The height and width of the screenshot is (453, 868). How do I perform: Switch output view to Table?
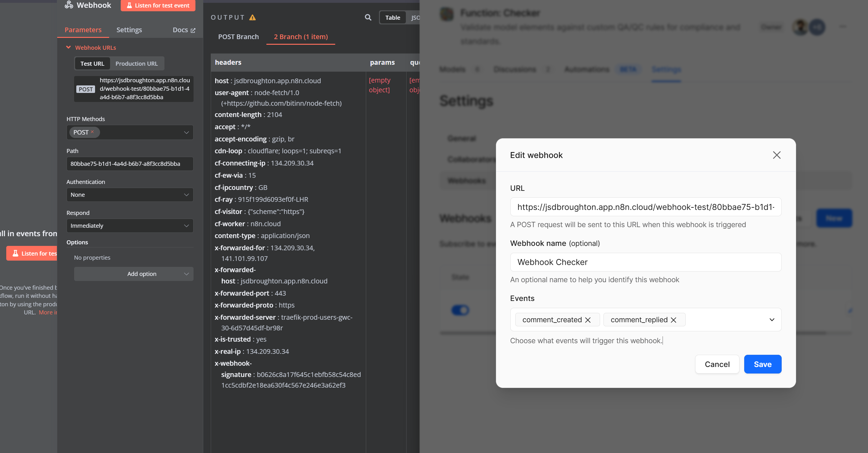tap(392, 18)
